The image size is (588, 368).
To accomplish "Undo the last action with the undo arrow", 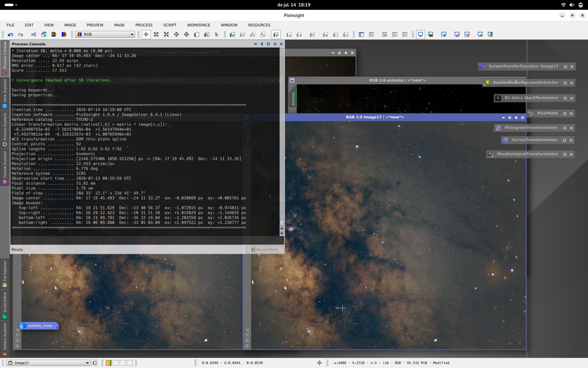I will [x=10, y=34].
